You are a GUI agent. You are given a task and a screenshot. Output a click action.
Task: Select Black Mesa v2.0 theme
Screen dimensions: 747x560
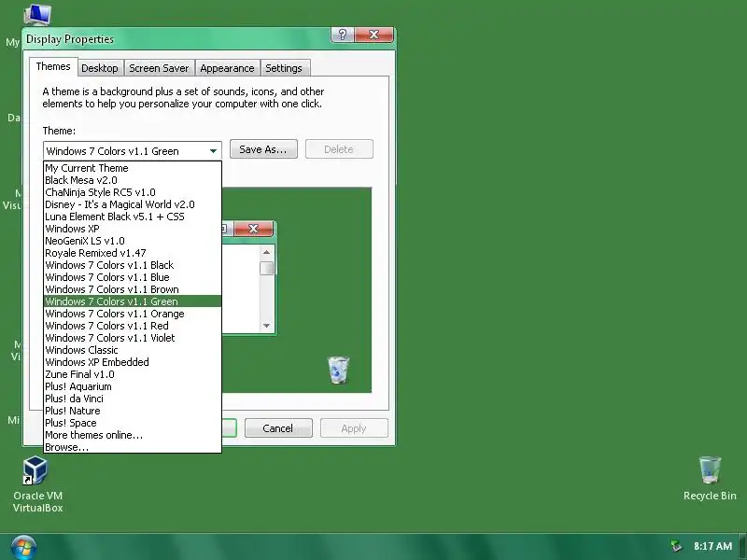pos(133,180)
